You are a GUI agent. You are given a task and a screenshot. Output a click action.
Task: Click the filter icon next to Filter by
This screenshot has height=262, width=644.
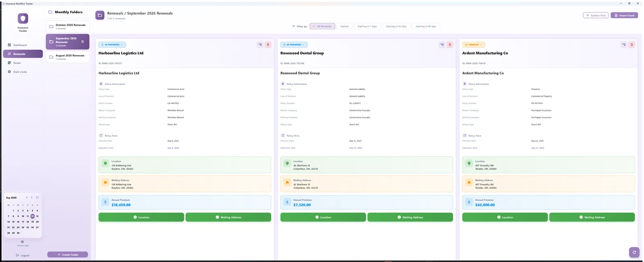pyautogui.click(x=293, y=27)
